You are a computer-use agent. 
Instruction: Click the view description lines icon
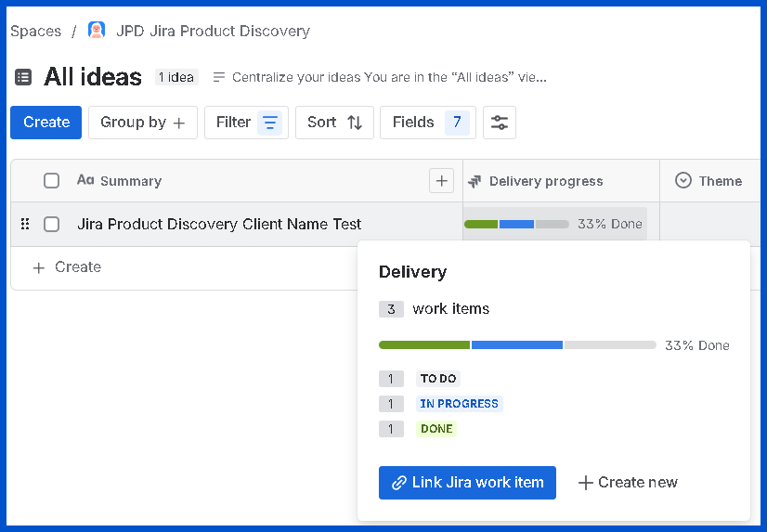(x=218, y=77)
